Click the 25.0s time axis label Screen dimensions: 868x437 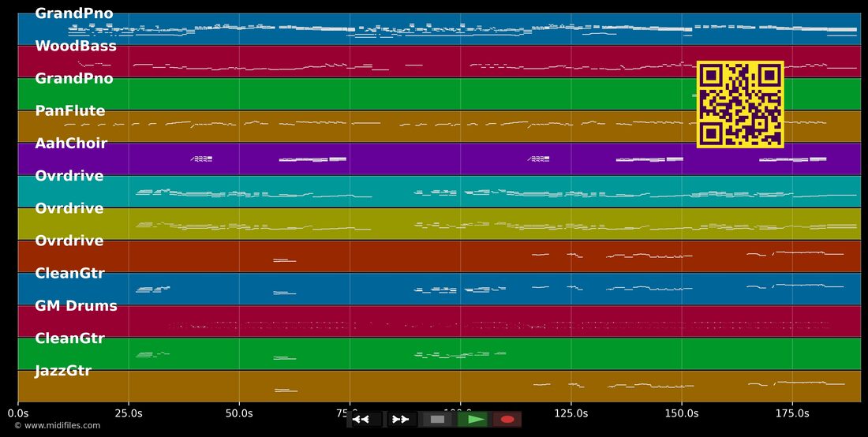pyautogui.click(x=129, y=413)
